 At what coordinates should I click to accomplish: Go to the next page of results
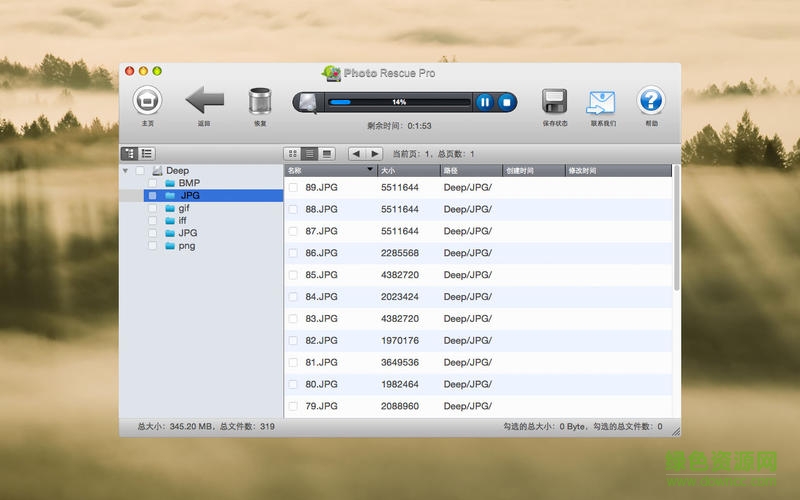(375, 154)
